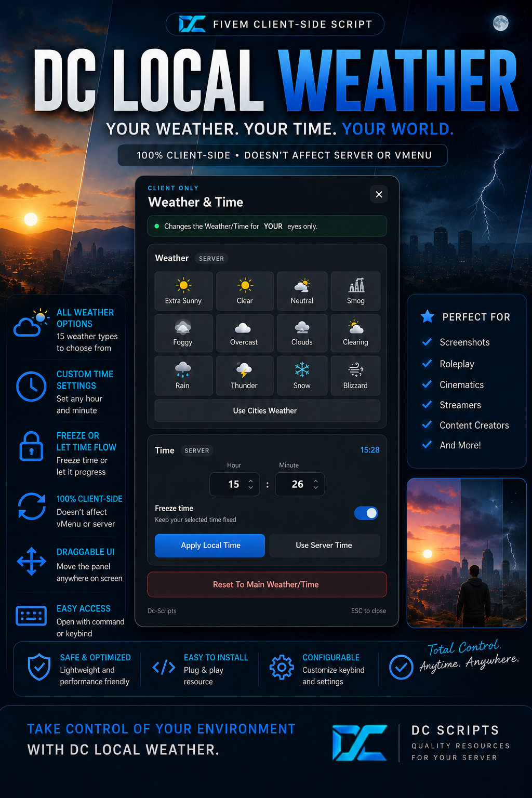This screenshot has height=798, width=532.
Task: Click the 15:28 time readout
Action: point(370,450)
